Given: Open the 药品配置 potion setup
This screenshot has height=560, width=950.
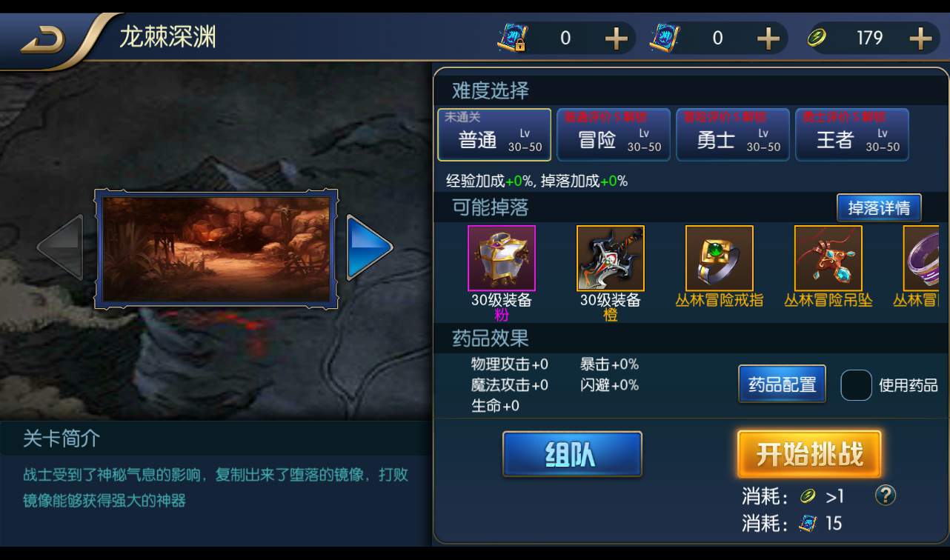Looking at the screenshot, I should (x=783, y=384).
